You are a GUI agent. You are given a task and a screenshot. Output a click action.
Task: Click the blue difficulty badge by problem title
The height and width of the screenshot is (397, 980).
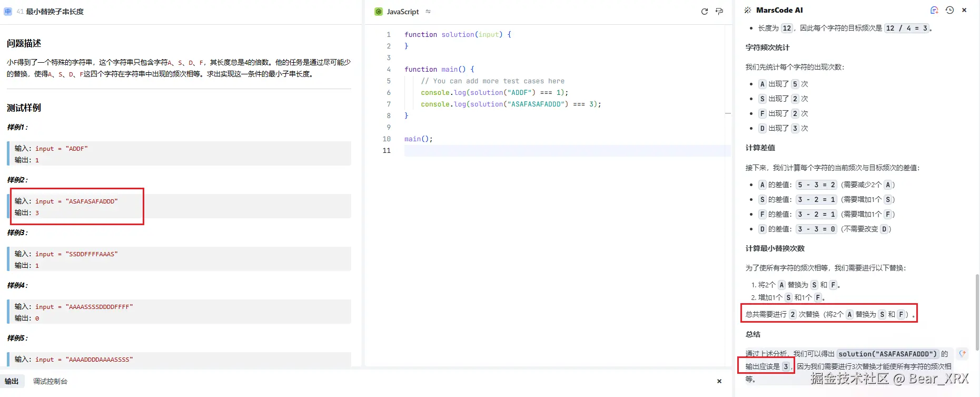click(8, 12)
